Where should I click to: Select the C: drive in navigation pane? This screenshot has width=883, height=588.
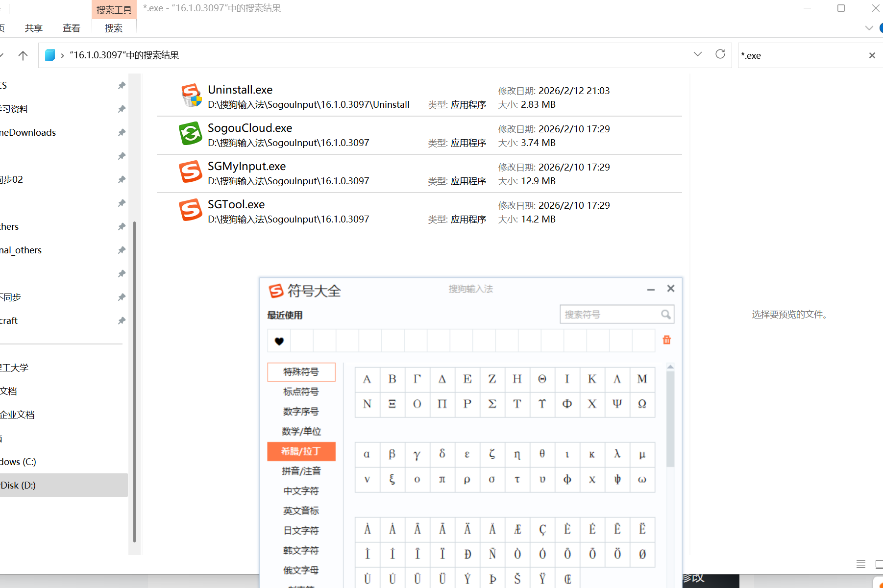click(x=64, y=462)
